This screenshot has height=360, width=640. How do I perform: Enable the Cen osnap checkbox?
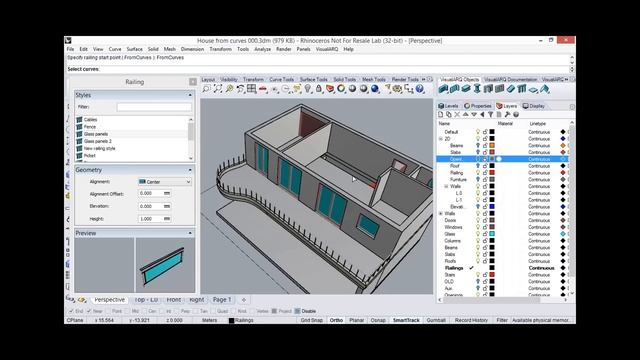[x=144, y=311]
